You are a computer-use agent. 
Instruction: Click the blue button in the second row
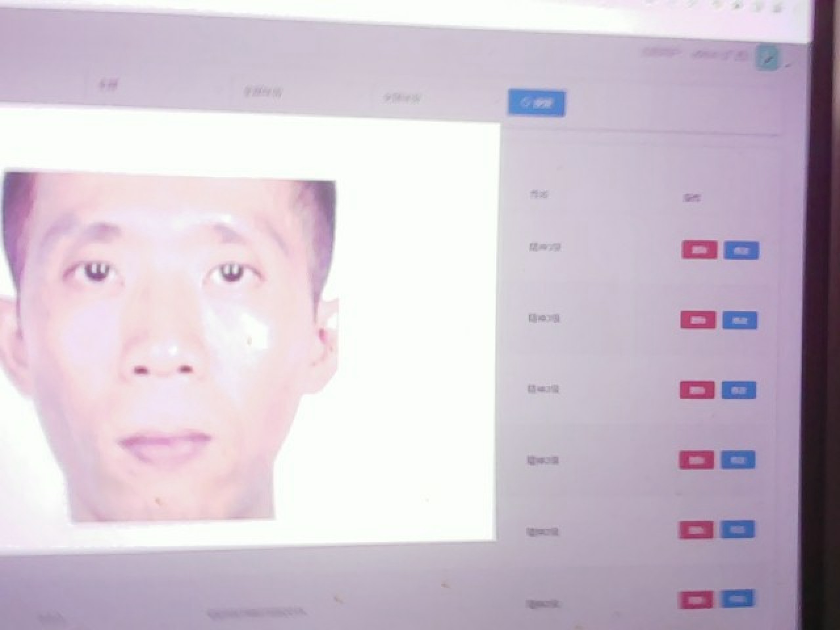click(740, 320)
